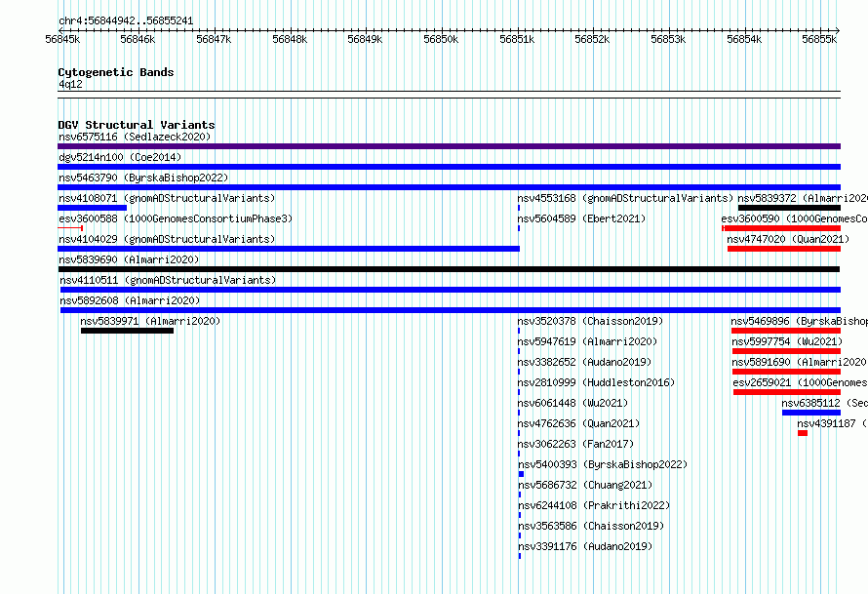Click the 56845k ruler label
This screenshot has height=594, width=868.
tap(62, 39)
